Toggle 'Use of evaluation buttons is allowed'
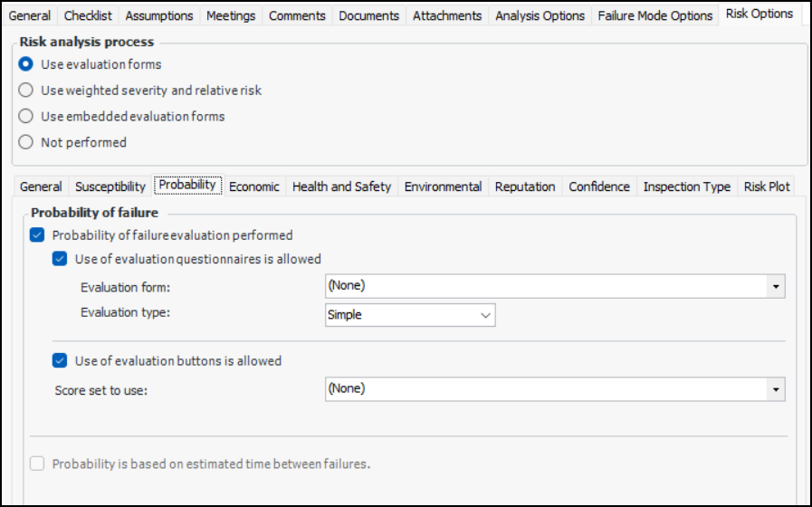 [x=60, y=360]
